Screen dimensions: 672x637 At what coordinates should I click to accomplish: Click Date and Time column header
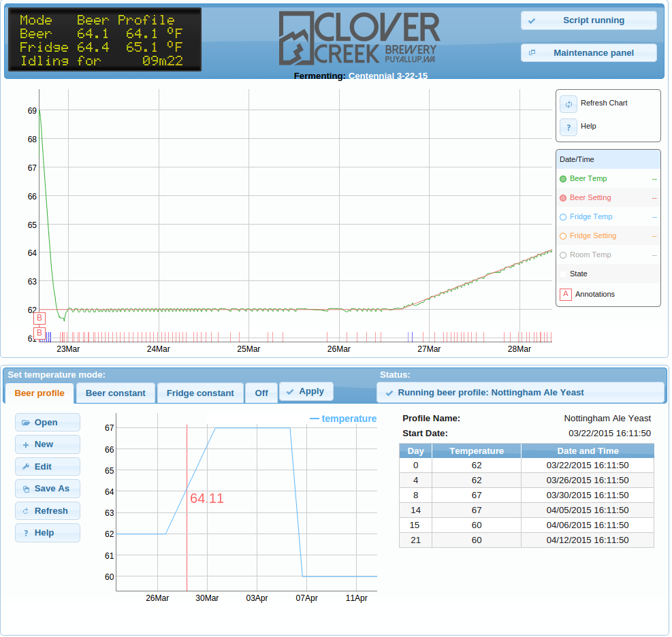pyautogui.click(x=588, y=451)
